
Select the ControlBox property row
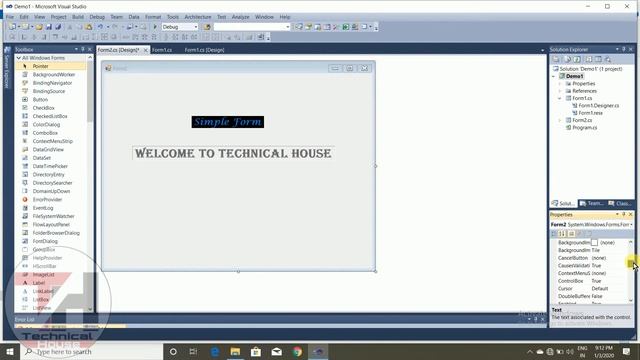589,281
